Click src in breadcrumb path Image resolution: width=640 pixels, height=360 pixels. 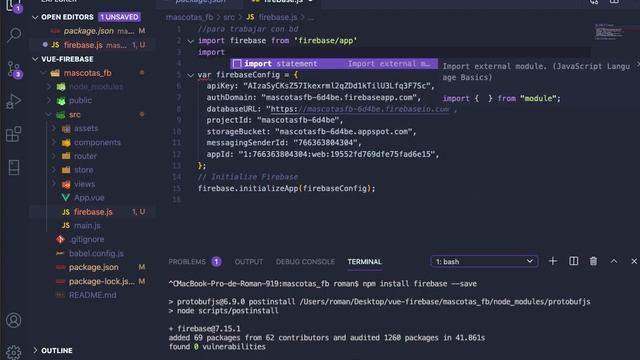coord(229,17)
